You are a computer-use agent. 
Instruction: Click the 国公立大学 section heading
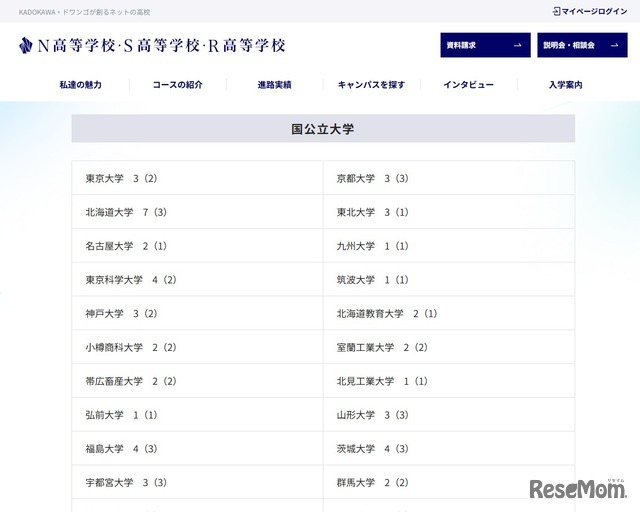coord(323,129)
